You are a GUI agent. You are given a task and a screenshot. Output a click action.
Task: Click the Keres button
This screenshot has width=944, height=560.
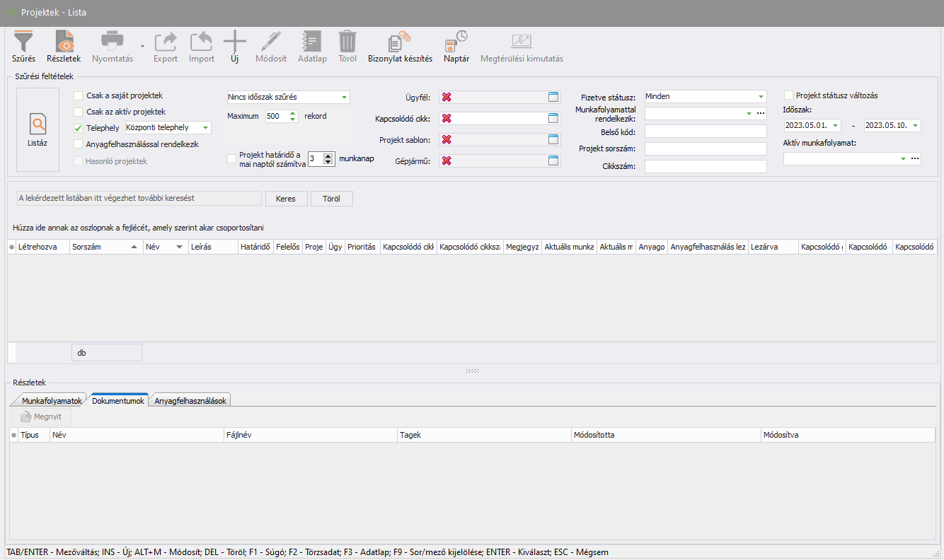tap(286, 199)
